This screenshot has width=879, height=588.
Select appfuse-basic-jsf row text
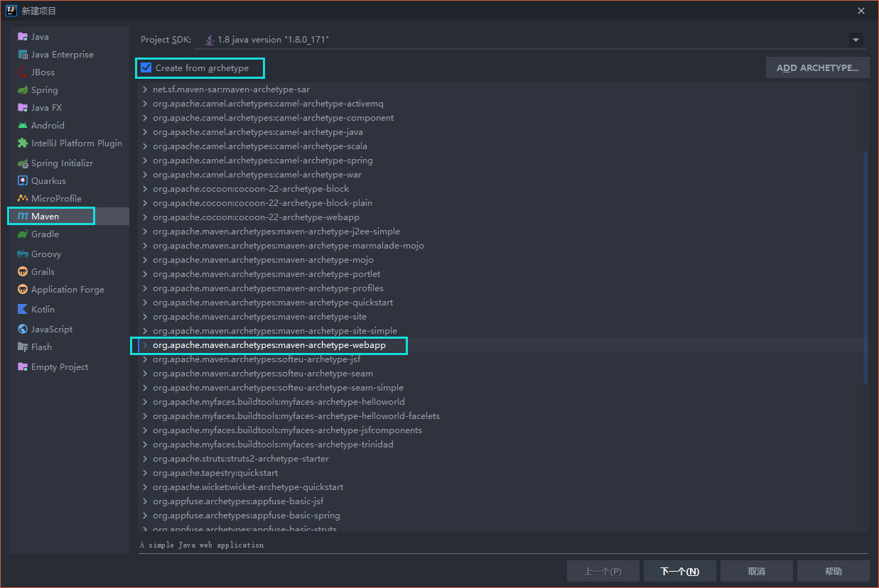coord(238,501)
